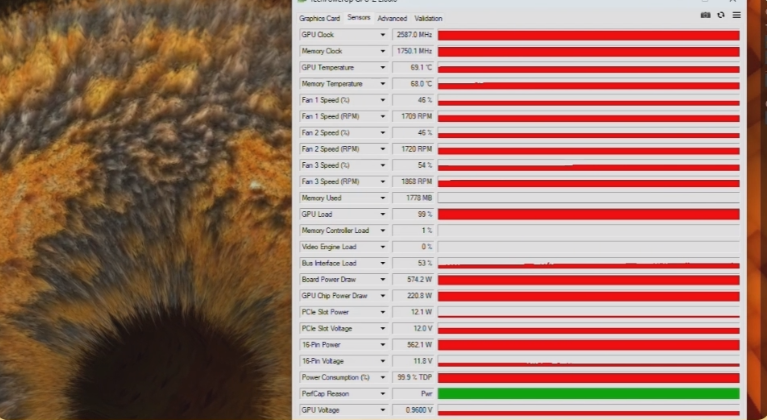Screen dimensions: 767x420
Task: Expand the Memory Temperature dropdown arrow
Action: point(383,84)
